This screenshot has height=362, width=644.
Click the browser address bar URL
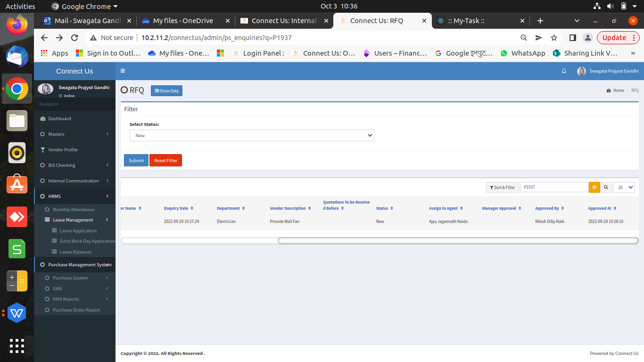216,38
